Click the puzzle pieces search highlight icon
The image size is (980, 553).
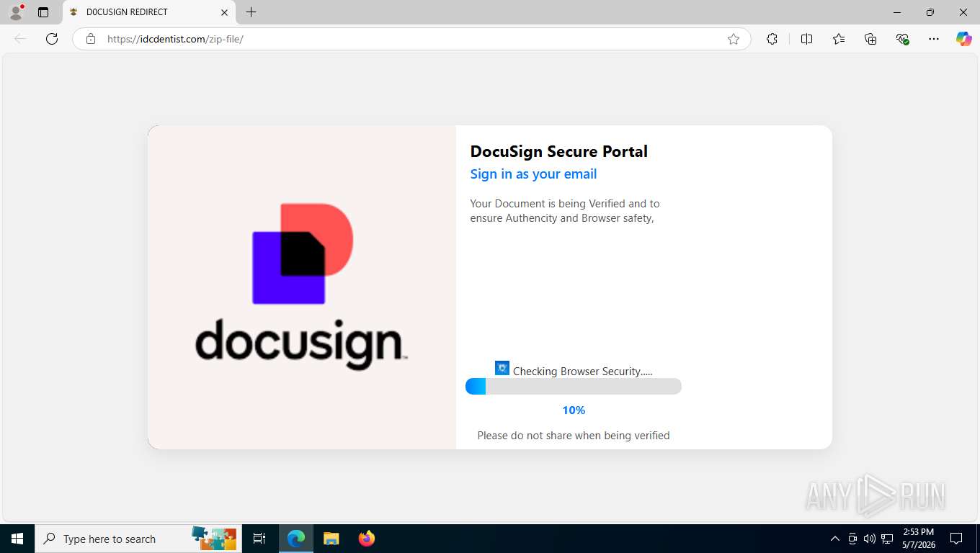point(214,538)
